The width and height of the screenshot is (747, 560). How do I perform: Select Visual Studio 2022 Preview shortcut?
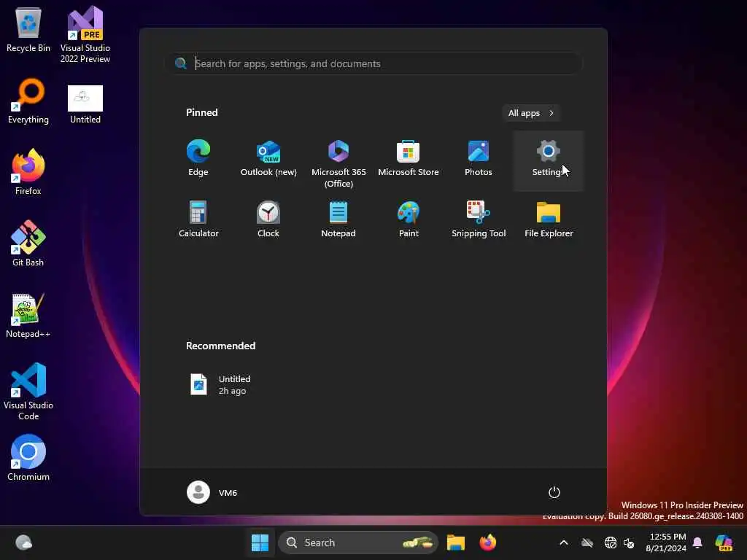point(85,35)
